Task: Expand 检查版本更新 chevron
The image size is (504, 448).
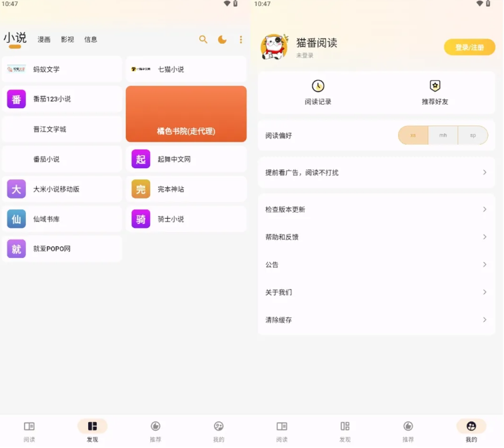Action: [x=485, y=209]
